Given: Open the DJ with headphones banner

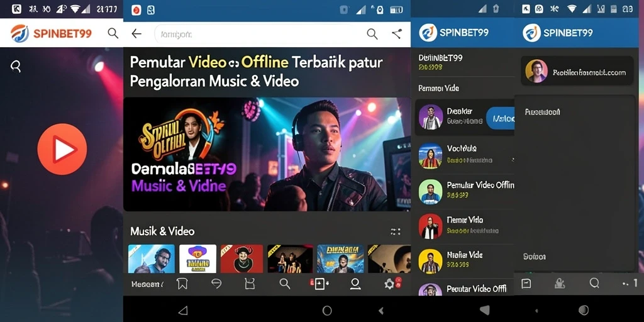Looking at the screenshot, I should (267, 154).
